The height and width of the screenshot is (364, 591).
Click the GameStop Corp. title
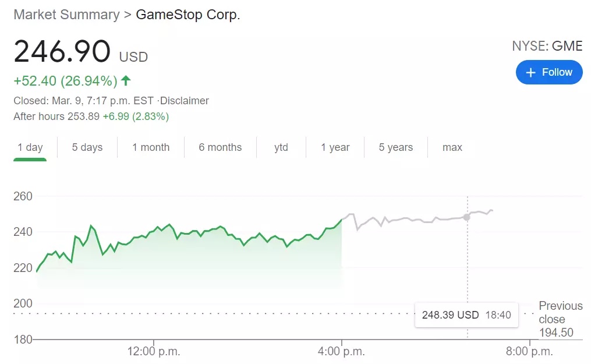(187, 15)
